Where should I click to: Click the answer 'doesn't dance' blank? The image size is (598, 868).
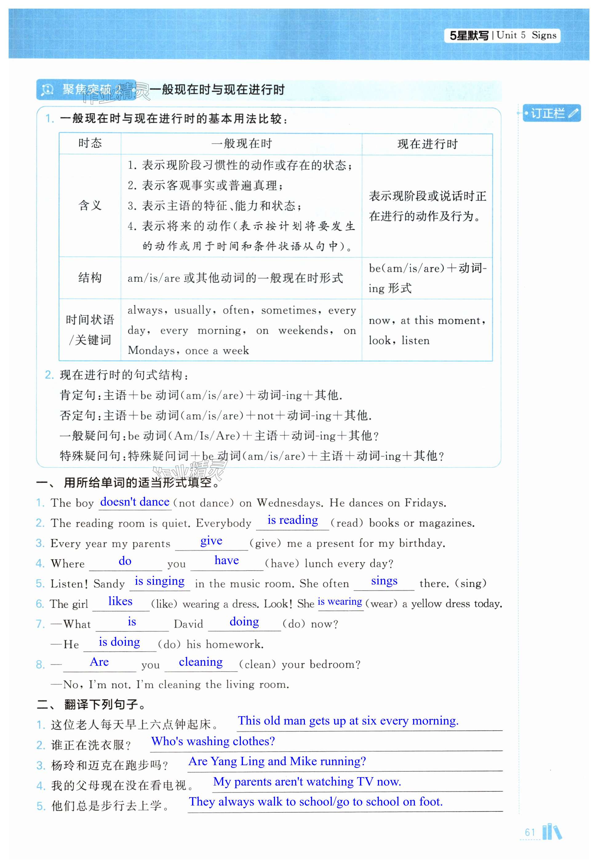point(134,502)
